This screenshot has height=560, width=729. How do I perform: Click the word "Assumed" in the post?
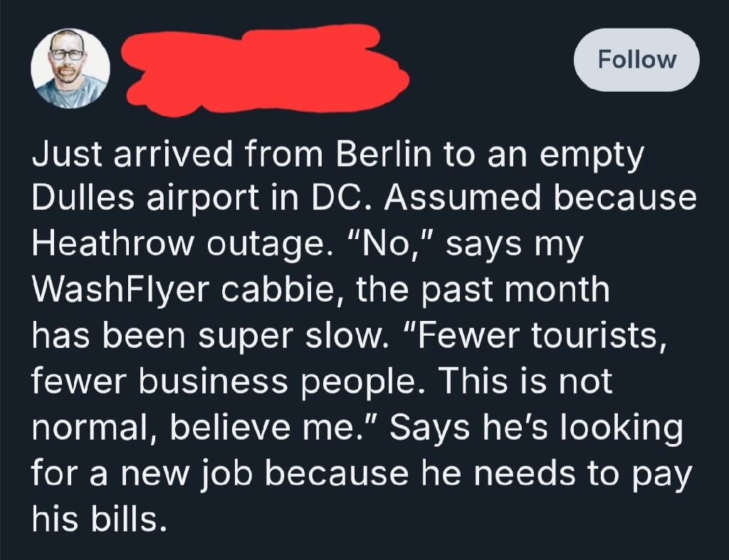463,197
